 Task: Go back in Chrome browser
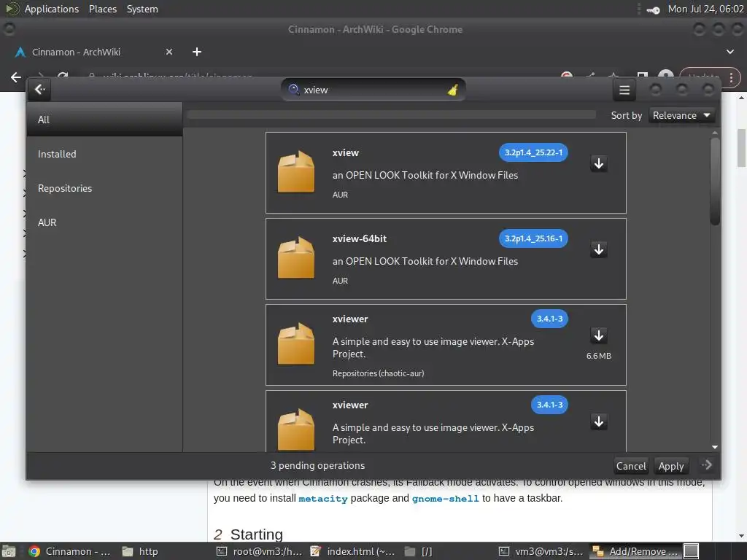[16, 77]
